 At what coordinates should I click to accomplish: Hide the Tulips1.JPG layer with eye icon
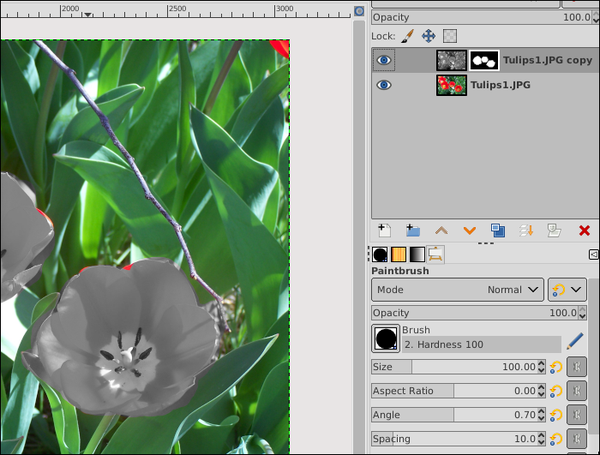[x=384, y=85]
